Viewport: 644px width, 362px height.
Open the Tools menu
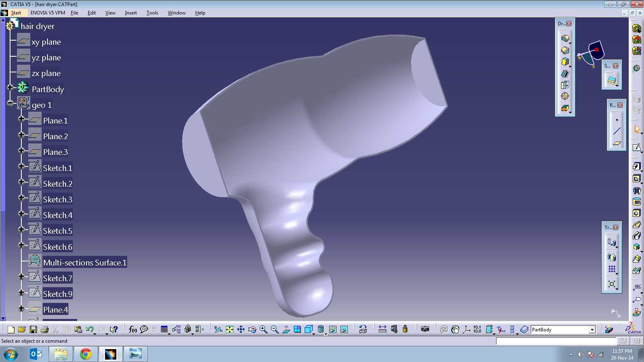(x=152, y=13)
